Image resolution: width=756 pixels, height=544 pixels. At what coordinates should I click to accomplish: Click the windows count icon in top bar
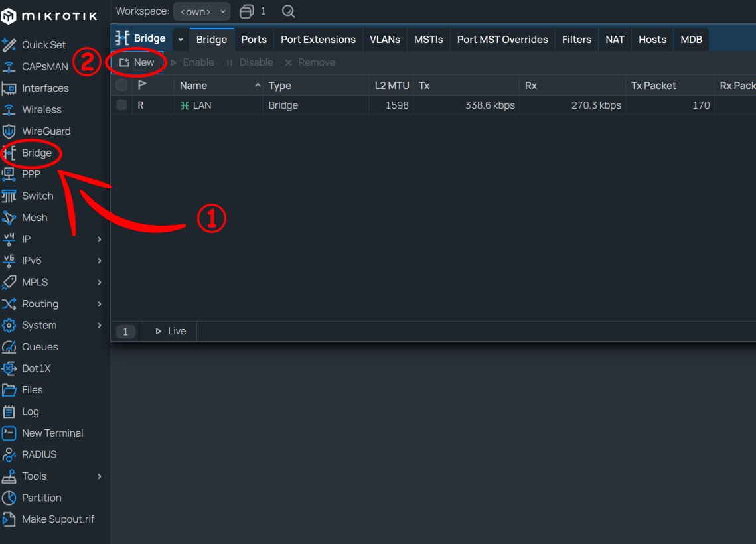(247, 11)
